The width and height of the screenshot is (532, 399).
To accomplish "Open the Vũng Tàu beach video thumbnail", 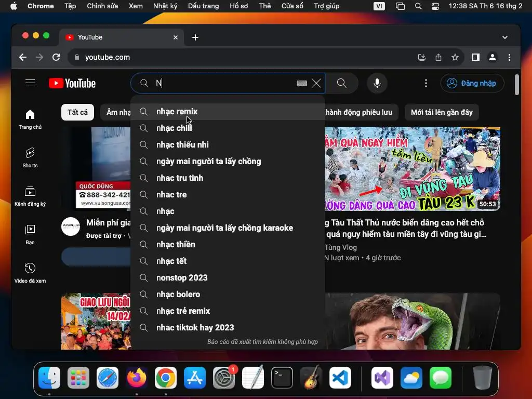I will point(413,169).
